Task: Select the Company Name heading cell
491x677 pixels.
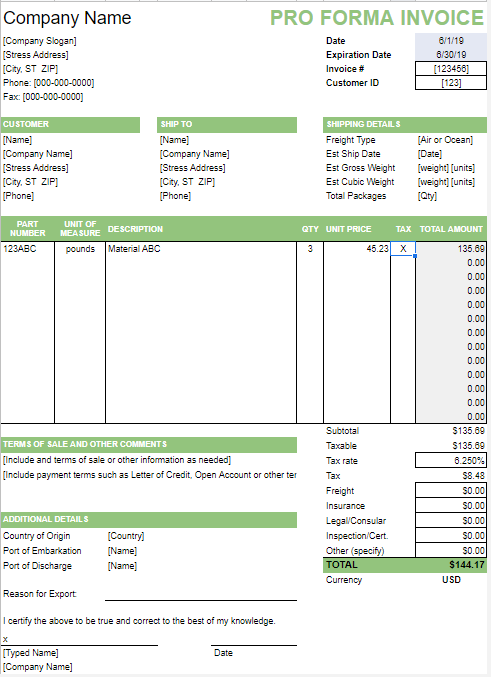Action: pos(67,18)
